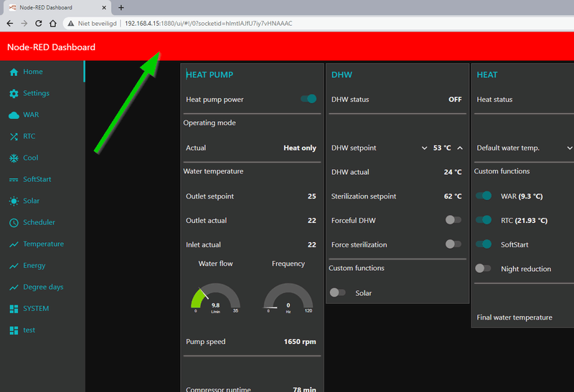
Task: Click the Cool snowflake icon
Action: coord(14,158)
